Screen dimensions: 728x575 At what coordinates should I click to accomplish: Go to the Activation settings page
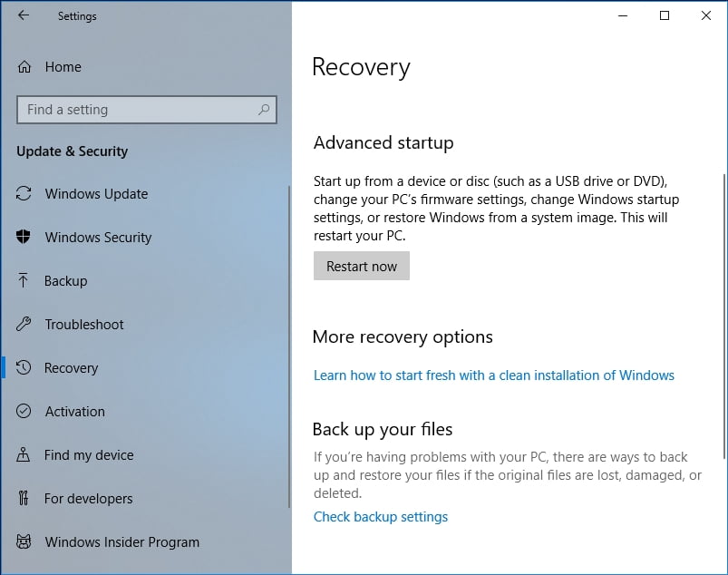coord(75,412)
